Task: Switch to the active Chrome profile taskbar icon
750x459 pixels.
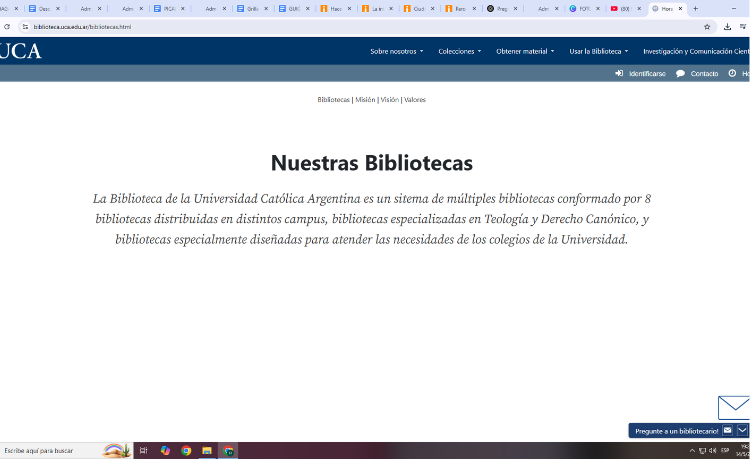Action: pos(228,450)
